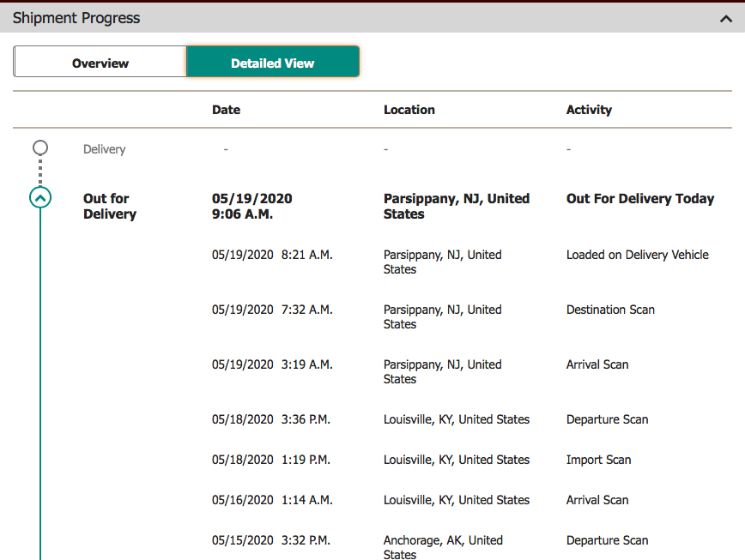Switch to the Overview tab
The width and height of the screenshot is (745, 560).
coord(100,63)
